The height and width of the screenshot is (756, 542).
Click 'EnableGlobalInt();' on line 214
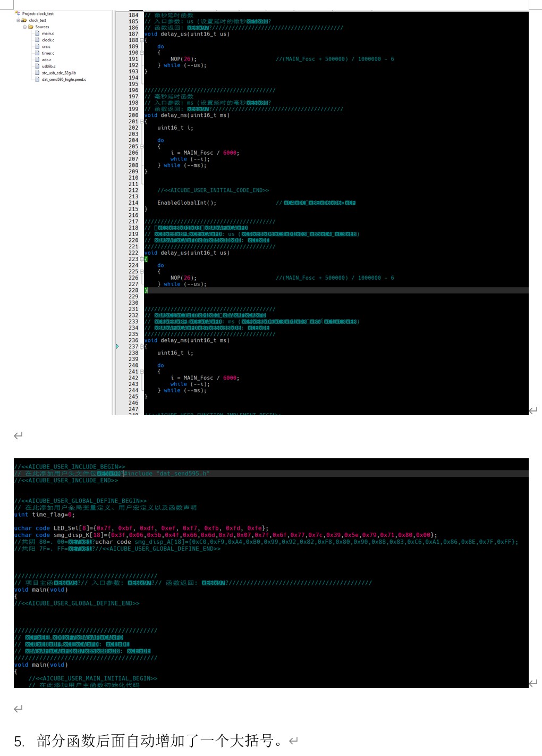coord(187,203)
